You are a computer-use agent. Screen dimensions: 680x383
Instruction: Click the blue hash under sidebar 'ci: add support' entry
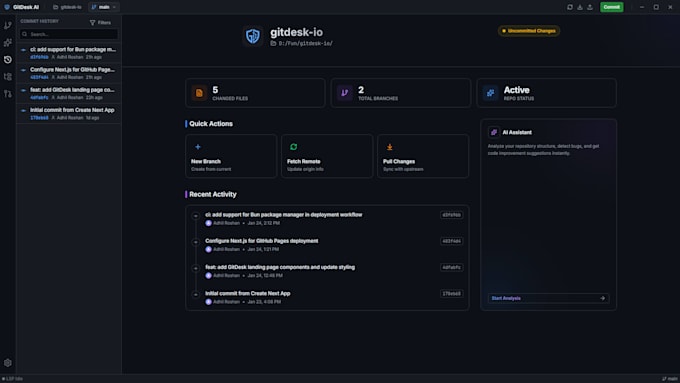click(39, 57)
